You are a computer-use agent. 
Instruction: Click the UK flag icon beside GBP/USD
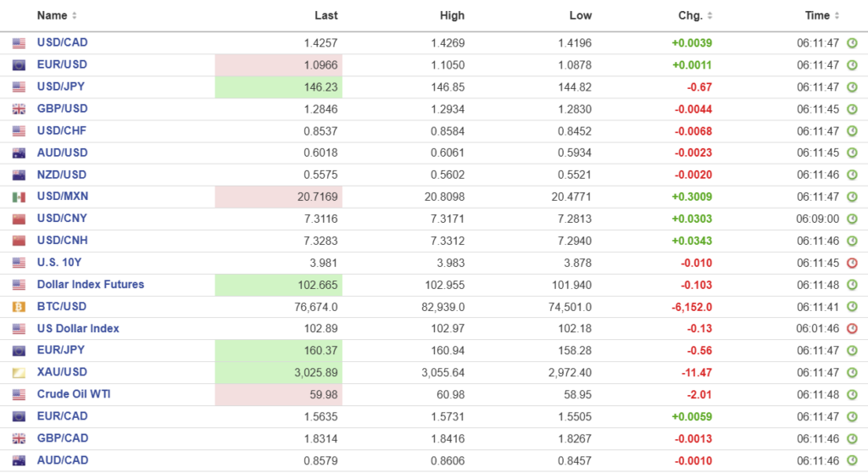19,109
